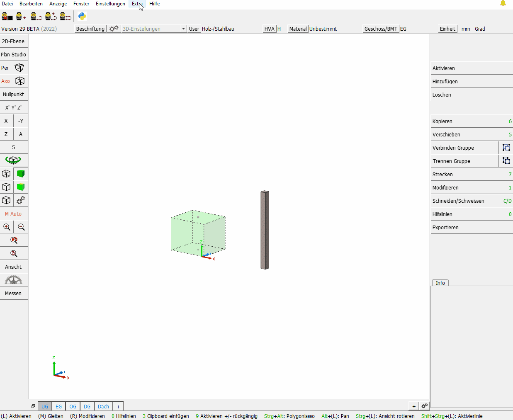The height and width of the screenshot is (420, 513).
Task: Click the Verbinden Gruppe icon
Action: (x=506, y=148)
